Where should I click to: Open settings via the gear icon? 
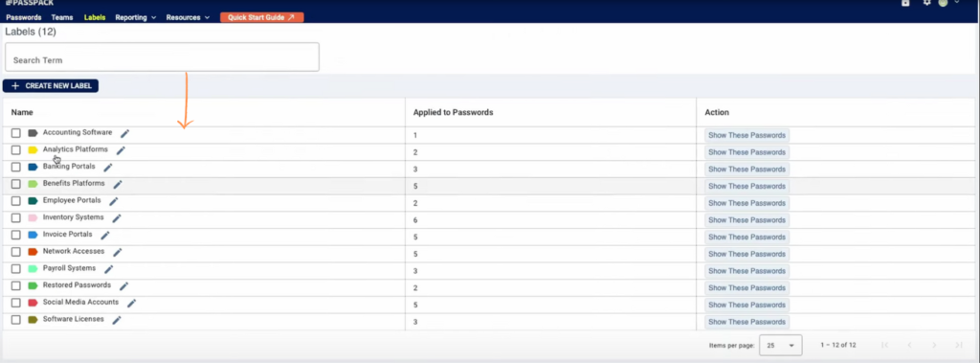point(926,3)
